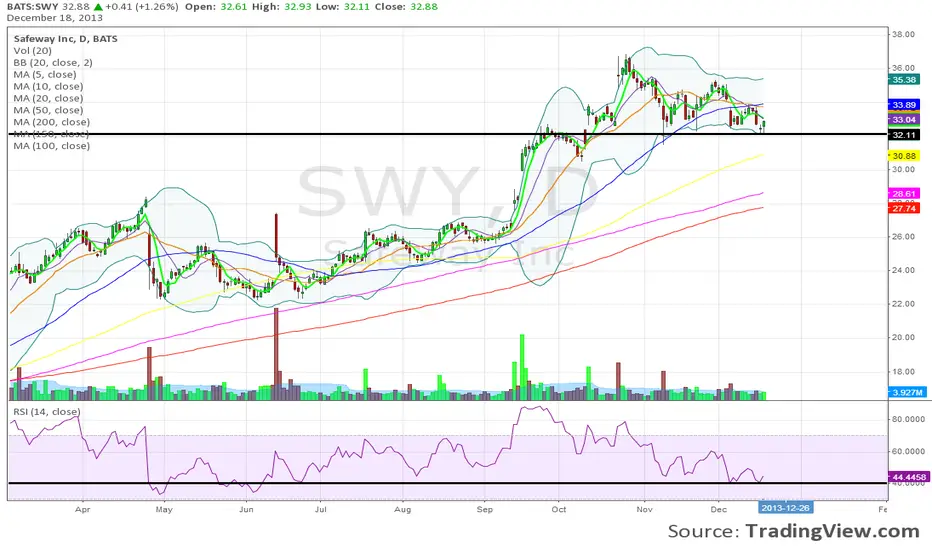932x550 pixels.
Task: Click the 30.88 yellow MA price tag
Action: pos(904,156)
